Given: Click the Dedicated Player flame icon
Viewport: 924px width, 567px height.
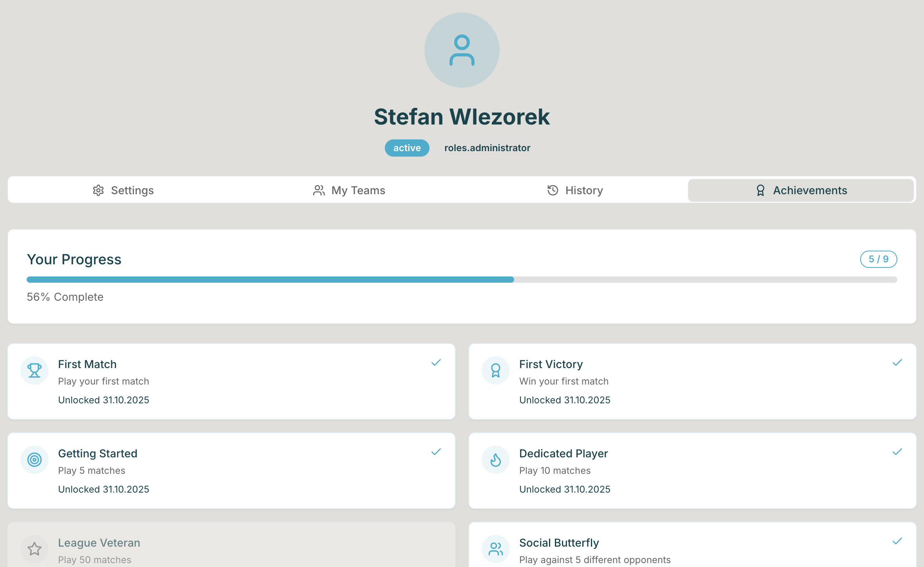Looking at the screenshot, I should 496,459.
